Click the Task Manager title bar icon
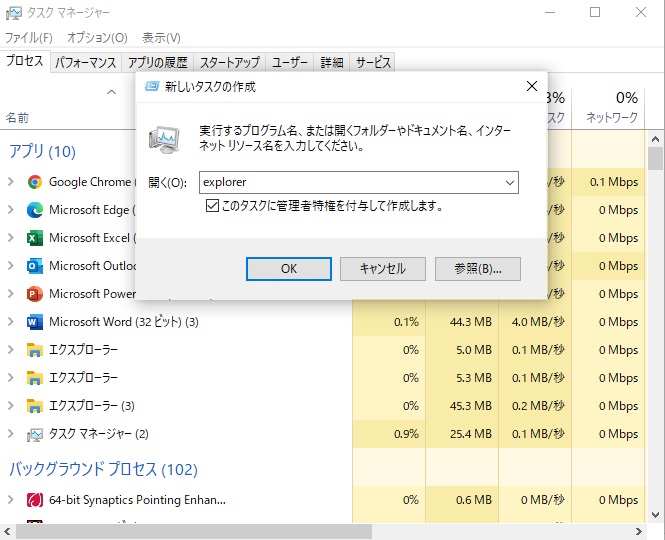The width and height of the screenshot is (665, 540). 13,13
